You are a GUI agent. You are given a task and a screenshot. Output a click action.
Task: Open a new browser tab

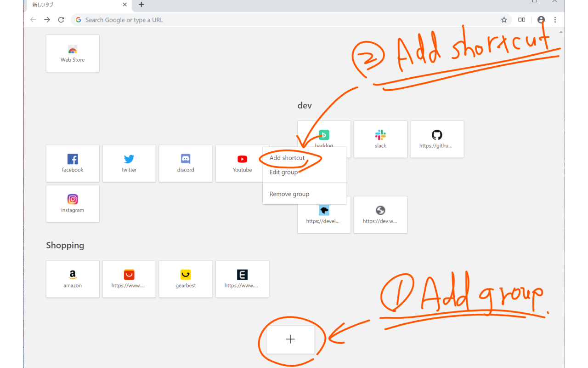[141, 5]
